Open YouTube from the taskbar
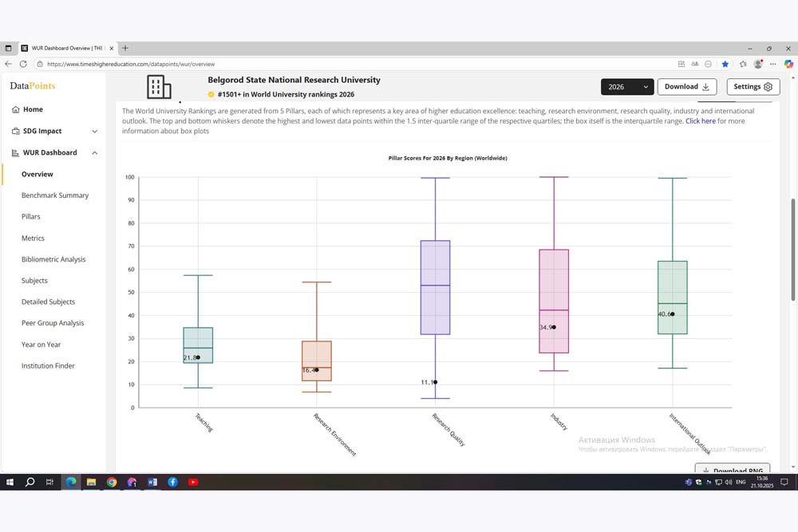Viewport: 798px width, 532px height. click(x=193, y=482)
